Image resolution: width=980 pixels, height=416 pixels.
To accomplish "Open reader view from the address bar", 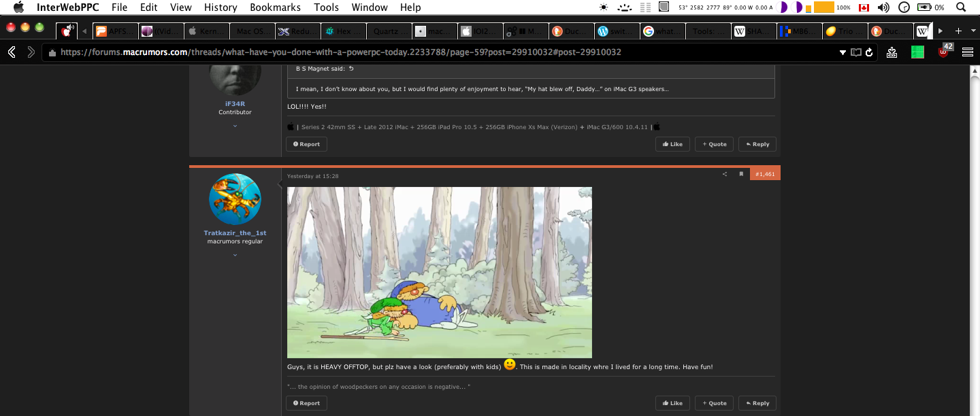I will [856, 52].
